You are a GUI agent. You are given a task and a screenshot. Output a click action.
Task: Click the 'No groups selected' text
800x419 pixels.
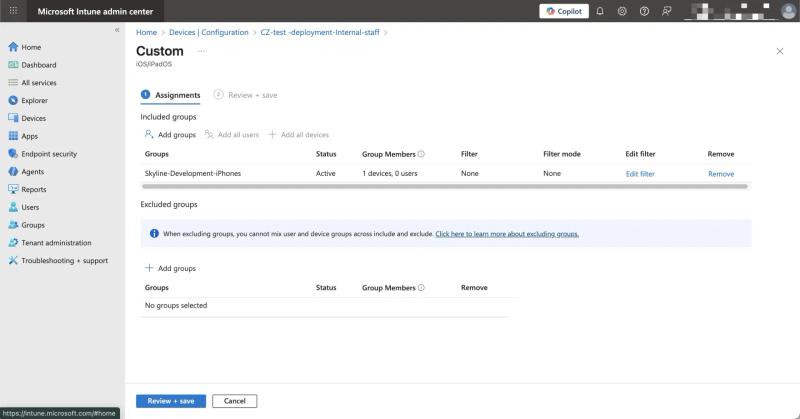coord(176,306)
